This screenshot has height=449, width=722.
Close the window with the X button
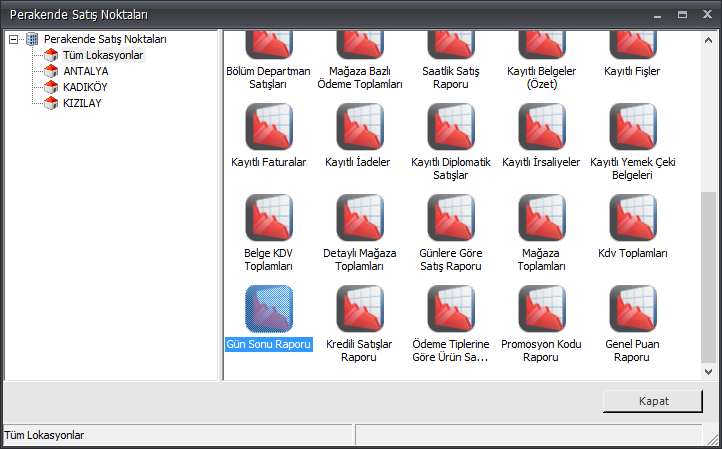[707, 15]
